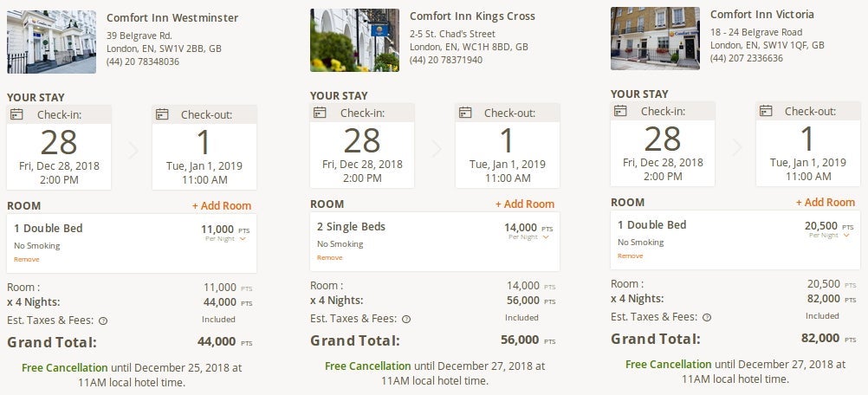Expand Victoria 20,500 per night dropdown
Image resolution: width=868 pixels, height=395 pixels.
pyautogui.click(x=846, y=235)
